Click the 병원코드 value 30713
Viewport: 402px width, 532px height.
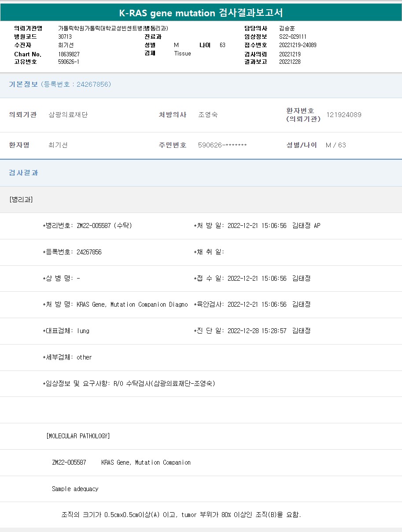pos(65,37)
